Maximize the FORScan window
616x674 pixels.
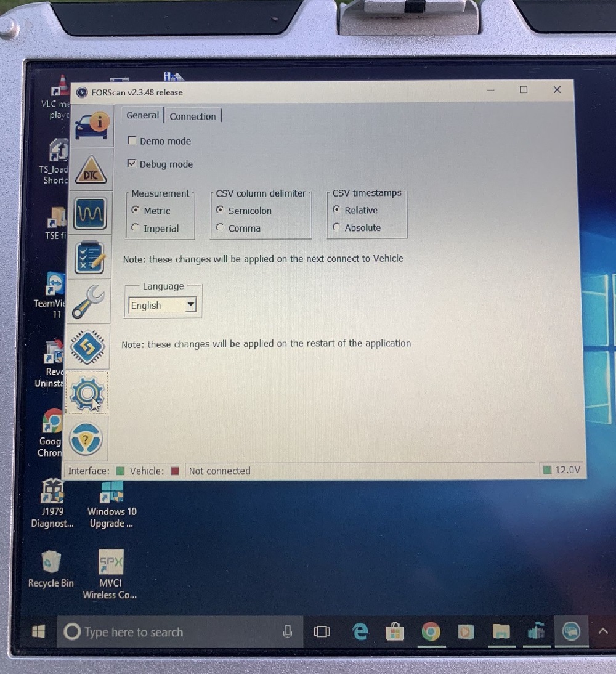point(523,90)
